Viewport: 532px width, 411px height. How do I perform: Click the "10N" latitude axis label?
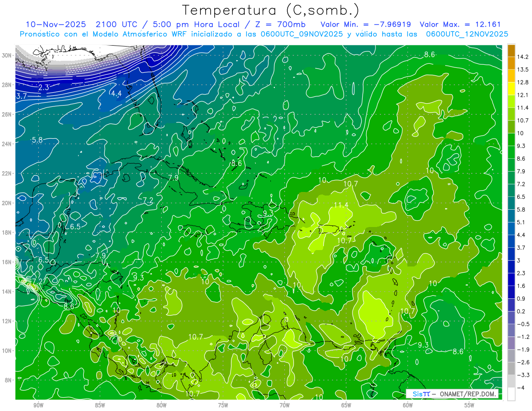point(8,350)
